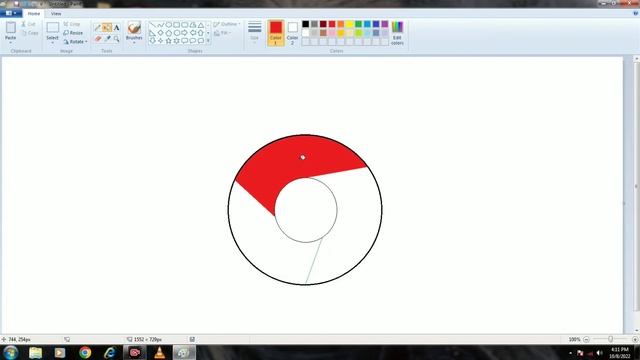
Task: Select the Text tool
Action: tap(116, 28)
